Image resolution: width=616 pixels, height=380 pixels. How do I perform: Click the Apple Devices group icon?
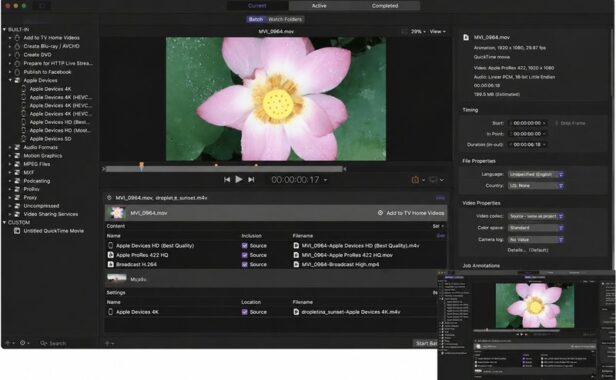point(17,80)
